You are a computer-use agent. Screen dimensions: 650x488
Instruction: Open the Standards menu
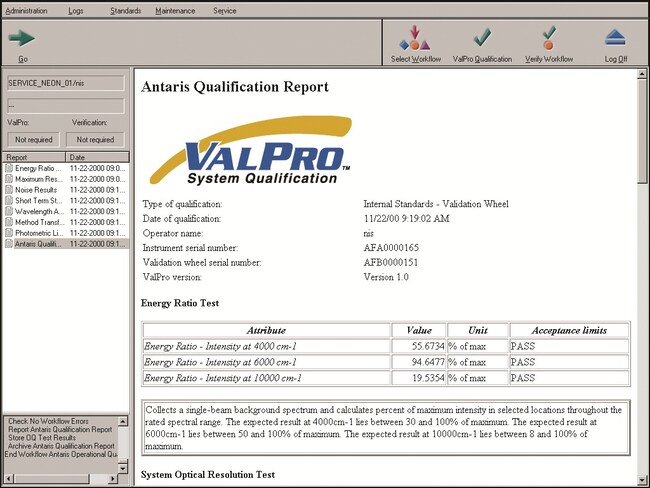(x=126, y=11)
